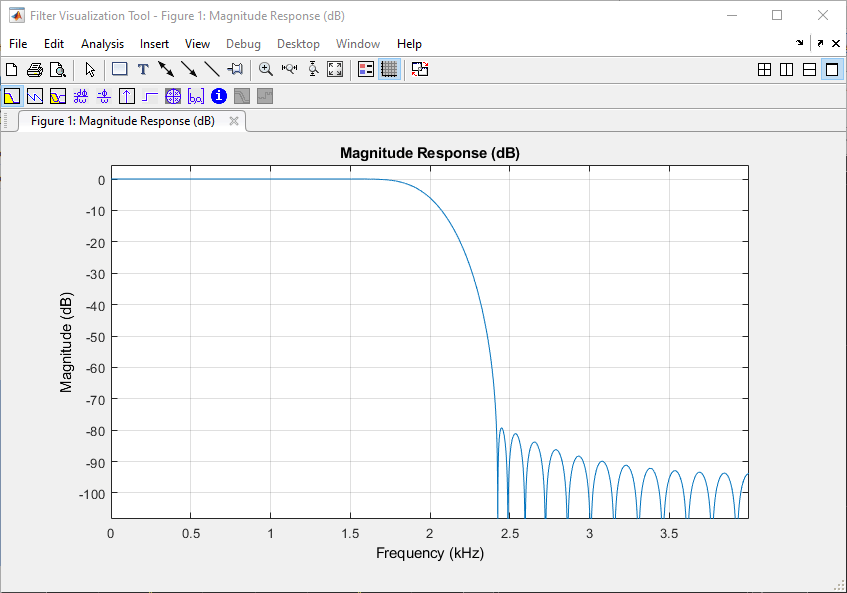Open the Insert menu
This screenshot has width=847, height=593.
coord(154,44)
